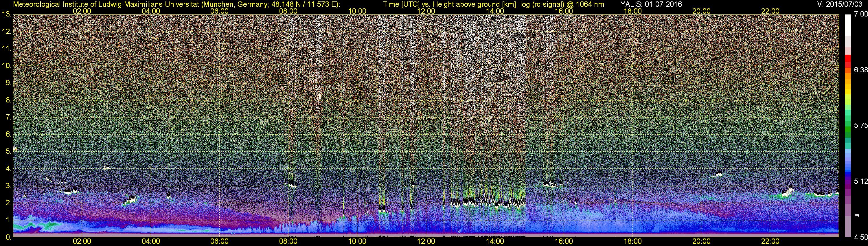Click the 5.75 colorbar value

click(x=860, y=126)
